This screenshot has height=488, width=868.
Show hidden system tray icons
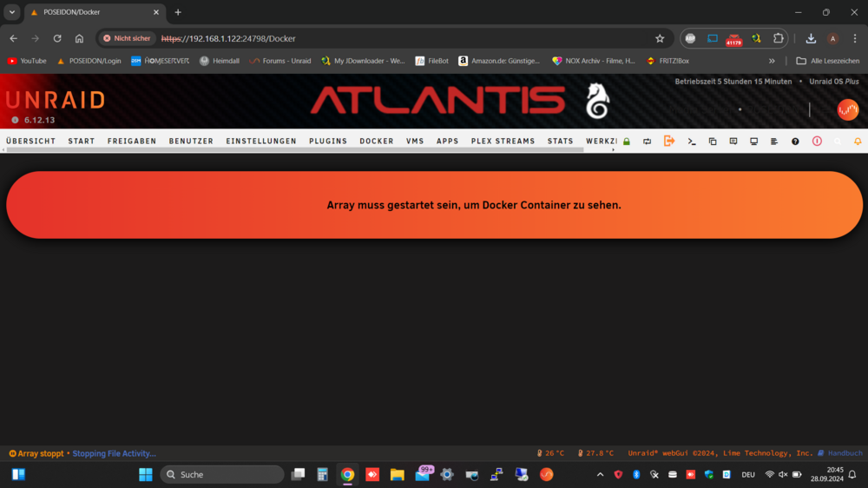pos(600,475)
